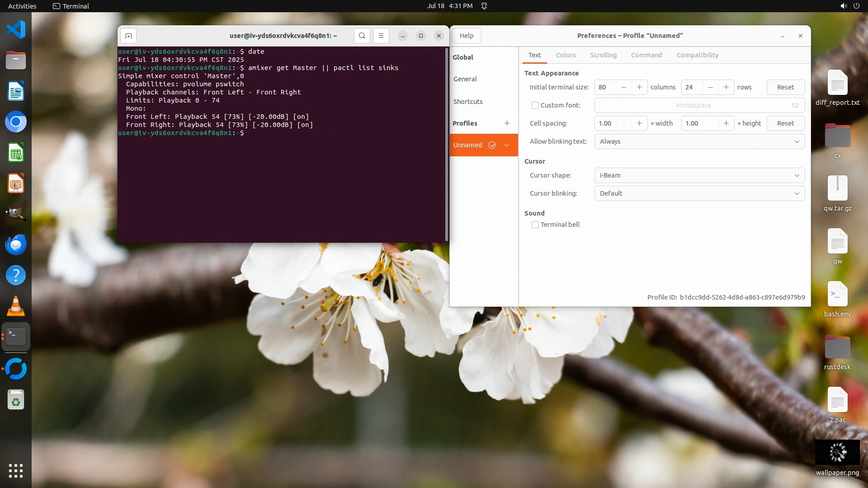Open the terminal search magnifier icon
The height and width of the screenshot is (488, 868).
click(362, 36)
